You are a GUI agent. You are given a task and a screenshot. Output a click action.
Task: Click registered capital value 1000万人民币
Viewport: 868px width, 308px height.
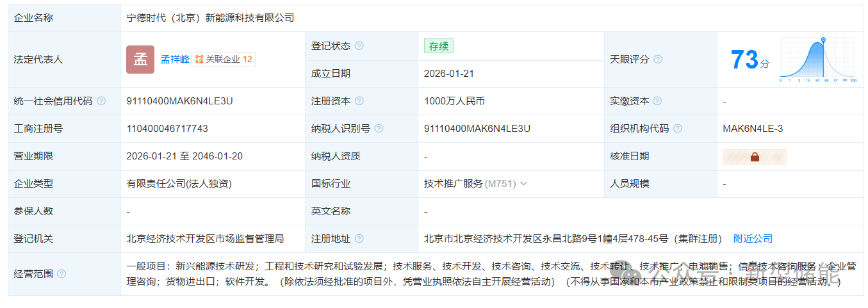click(454, 101)
